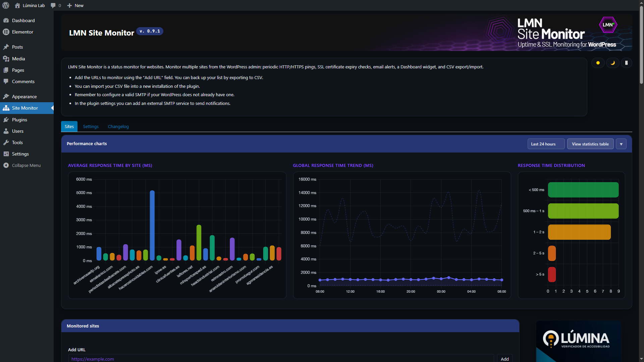Open the Changelog tab

tap(118, 126)
